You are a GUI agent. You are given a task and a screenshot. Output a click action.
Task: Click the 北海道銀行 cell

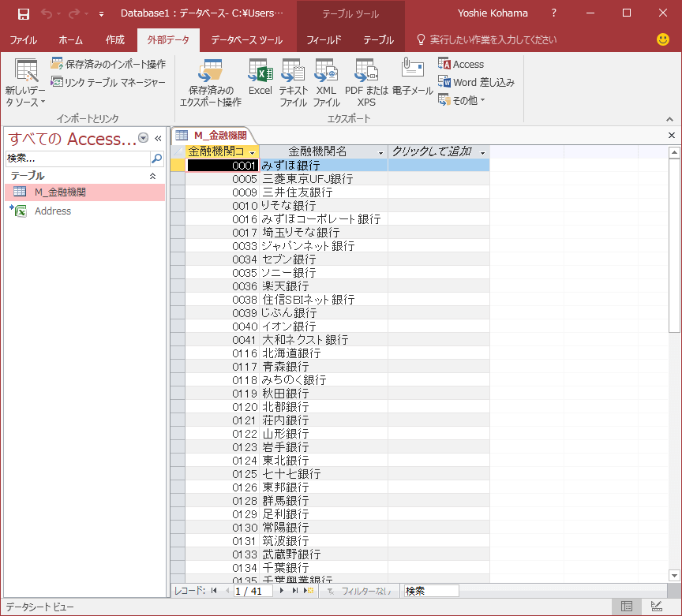[x=324, y=353]
